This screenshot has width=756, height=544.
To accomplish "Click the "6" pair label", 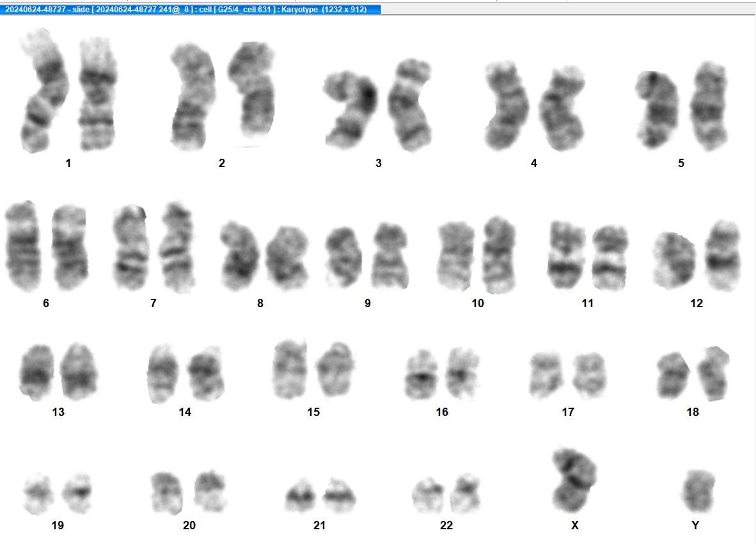I will [46, 303].
